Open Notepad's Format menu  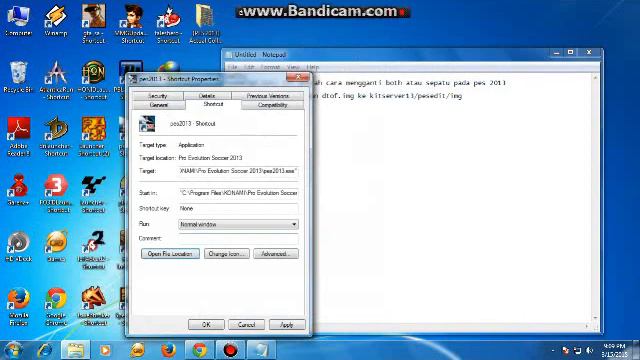coord(270,67)
